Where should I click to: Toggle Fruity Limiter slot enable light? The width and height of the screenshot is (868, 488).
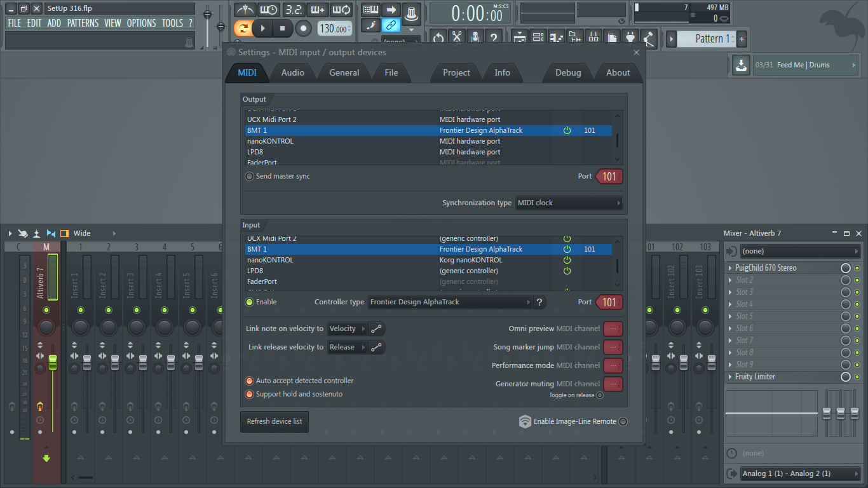click(857, 377)
